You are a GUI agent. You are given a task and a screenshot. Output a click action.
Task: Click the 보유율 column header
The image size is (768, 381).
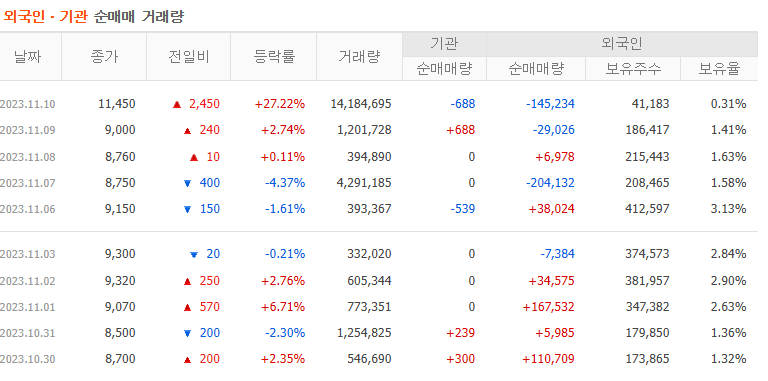pyautogui.click(x=719, y=69)
